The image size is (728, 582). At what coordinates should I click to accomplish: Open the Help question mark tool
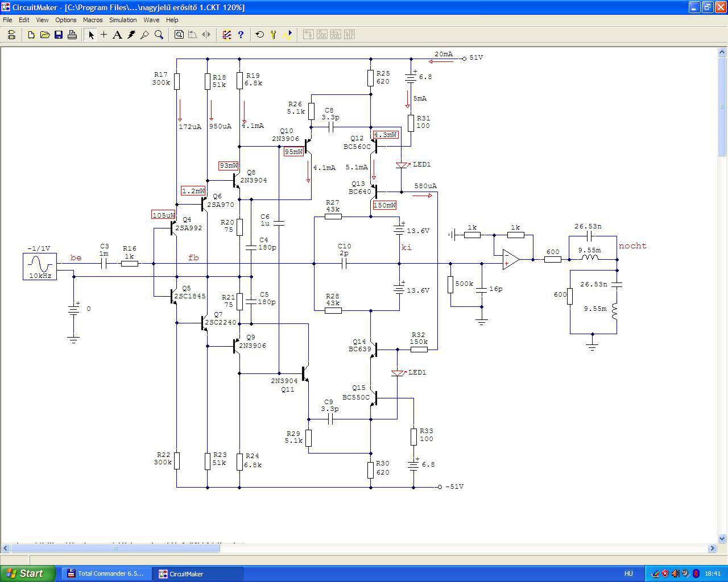241,35
